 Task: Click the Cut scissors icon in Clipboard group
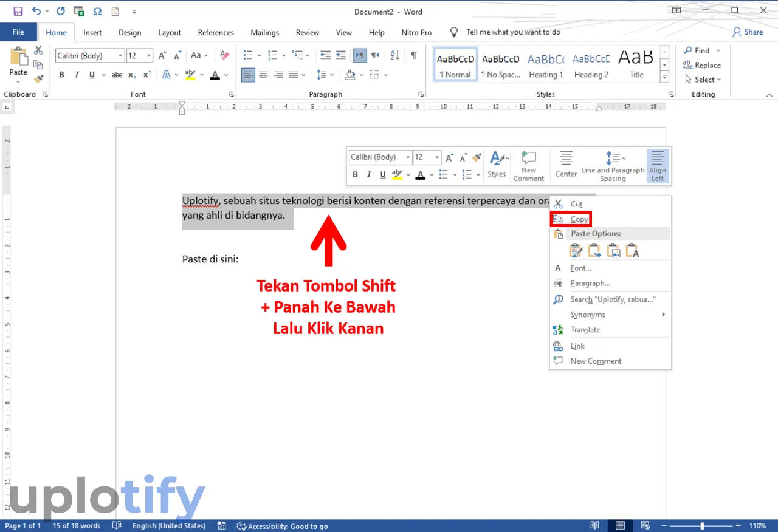click(x=38, y=50)
